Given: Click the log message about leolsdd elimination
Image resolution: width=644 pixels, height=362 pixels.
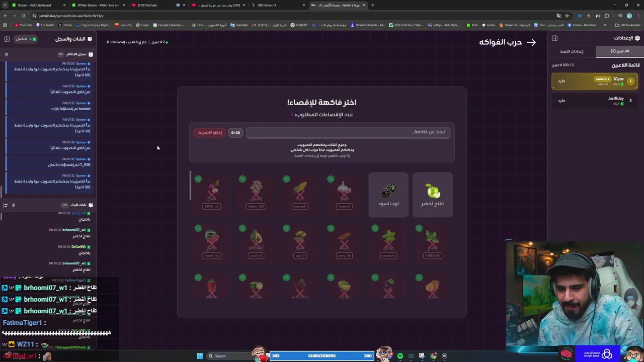Looking at the screenshot, I should pos(49,106).
